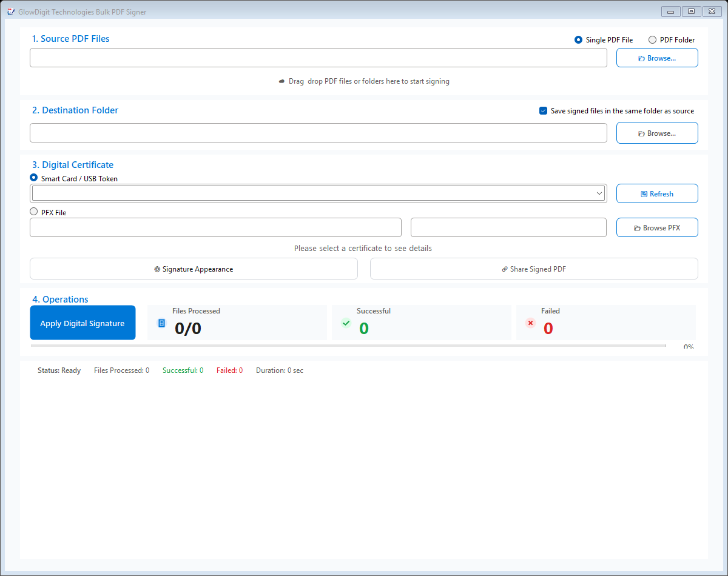Toggle Save signed files in same folder
The image size is (728, 576).
(616, 111)
